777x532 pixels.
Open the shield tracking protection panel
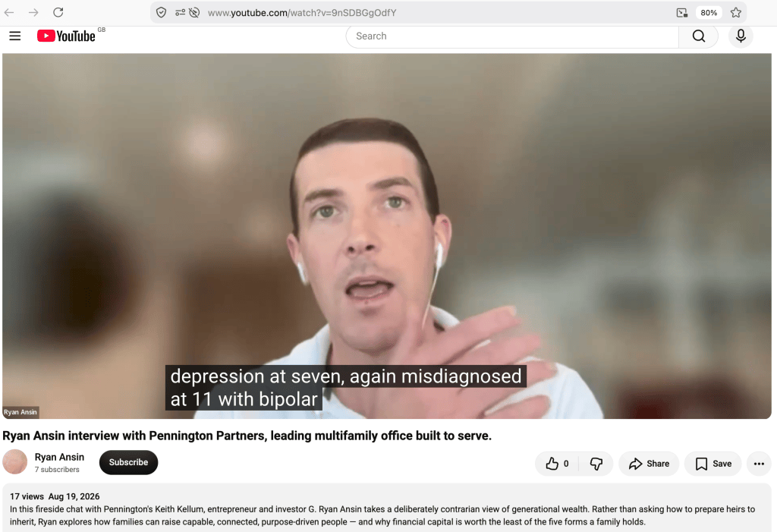pyautogui.click(x=161, y=12)
